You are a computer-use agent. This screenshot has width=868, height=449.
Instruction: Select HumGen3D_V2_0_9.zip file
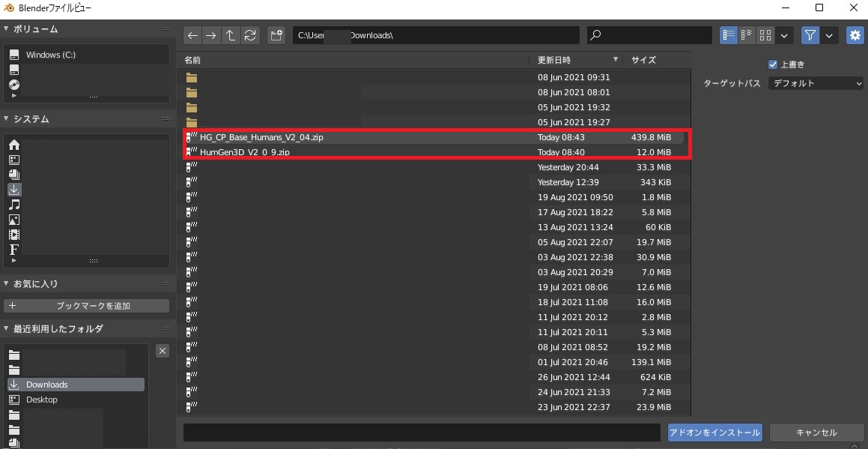434,152
